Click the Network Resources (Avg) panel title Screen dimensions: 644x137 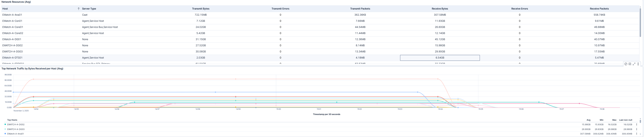pos(16,2)
